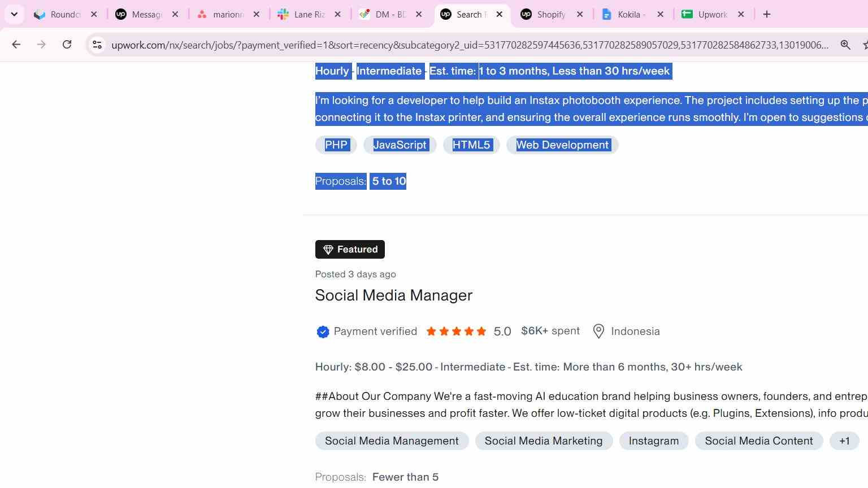Reload the page with the refresh icon
This screenshot has height=488, width=868.
coord(67,44)
